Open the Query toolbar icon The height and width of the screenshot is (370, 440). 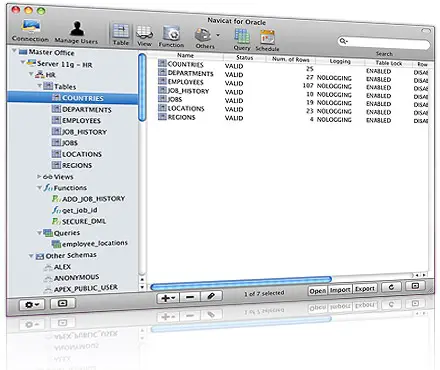point(242,40)
